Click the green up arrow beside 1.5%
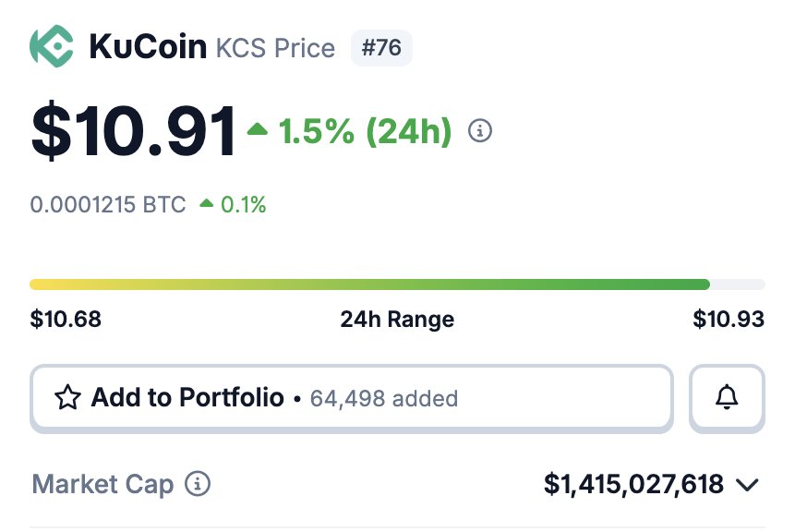 point(258,130)
